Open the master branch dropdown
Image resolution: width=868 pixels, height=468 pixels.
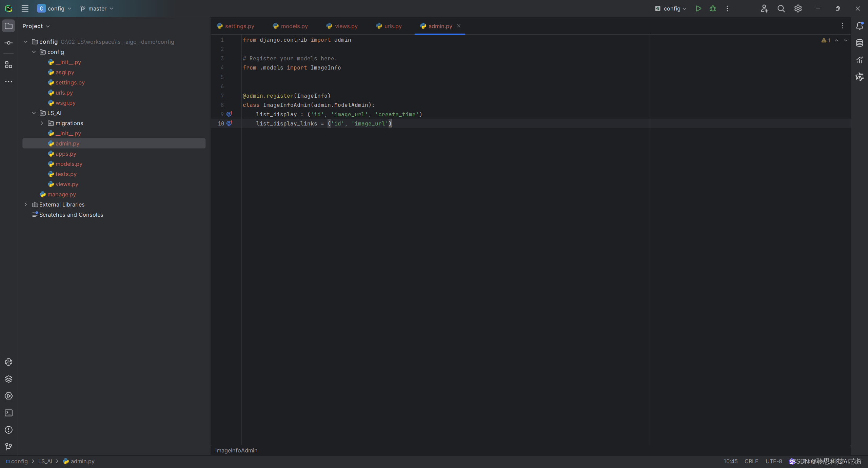click(97, 8)
